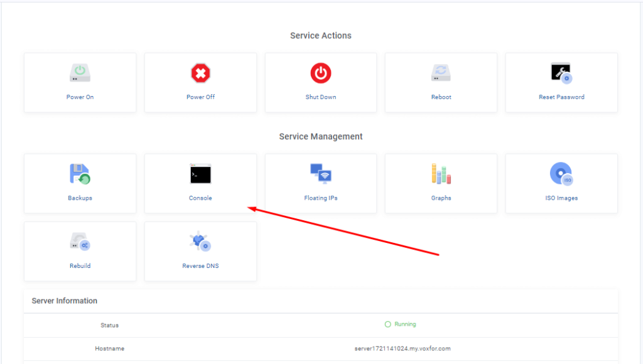Viewport: 643px width, 364px height.
Task: Click the Server Information panel header
Action: [65, 301]
